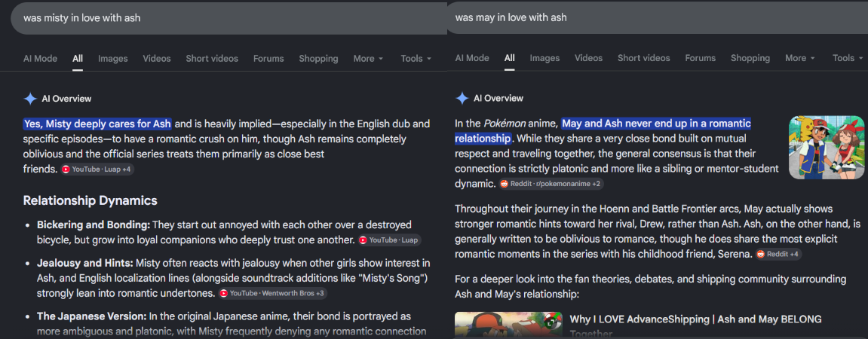This screenshot has height=339, width=868.
Task: Click AI Overview sparkle icon in Misty results
Action: pos(30,99)
